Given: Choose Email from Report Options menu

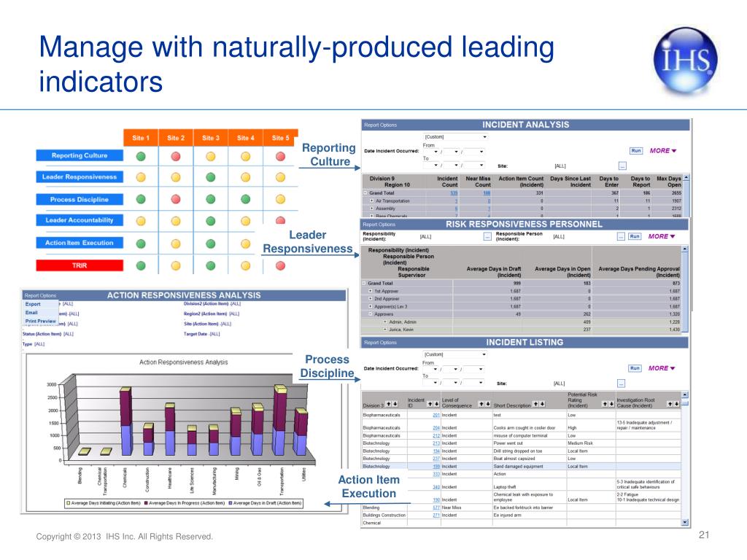Looking at the screenshot, I should click(31, 312).
